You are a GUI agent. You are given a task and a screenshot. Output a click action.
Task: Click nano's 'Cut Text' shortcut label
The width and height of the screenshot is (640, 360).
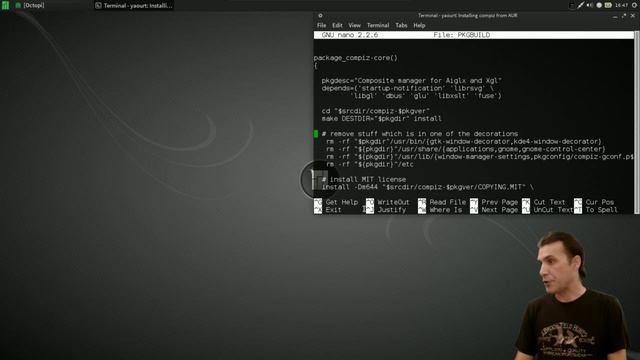[x=549, y=202]
